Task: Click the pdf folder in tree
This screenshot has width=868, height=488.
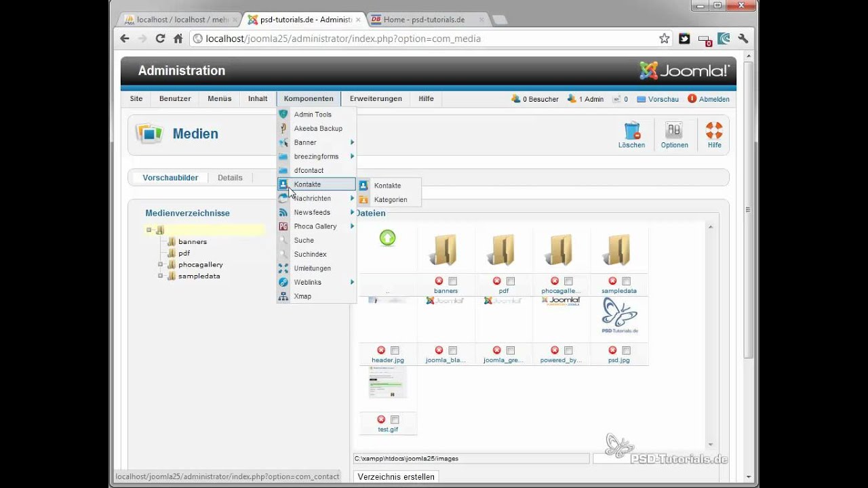Action: point(184,253)
